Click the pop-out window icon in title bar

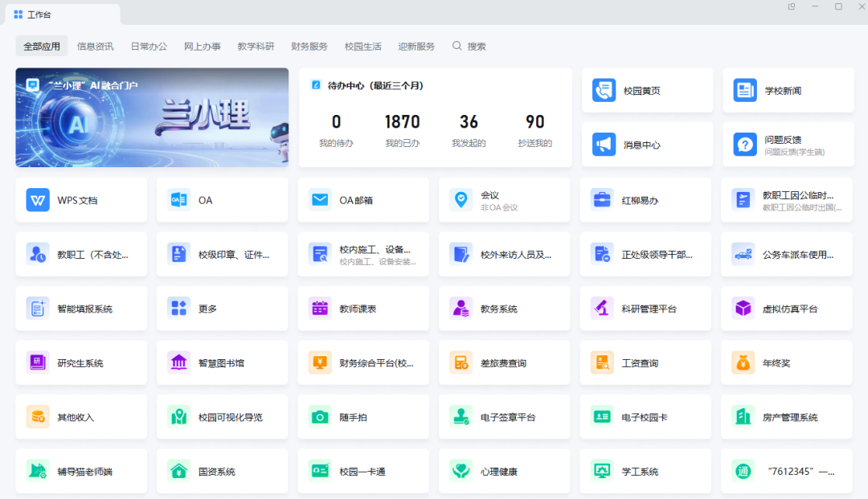coord(792,6)
